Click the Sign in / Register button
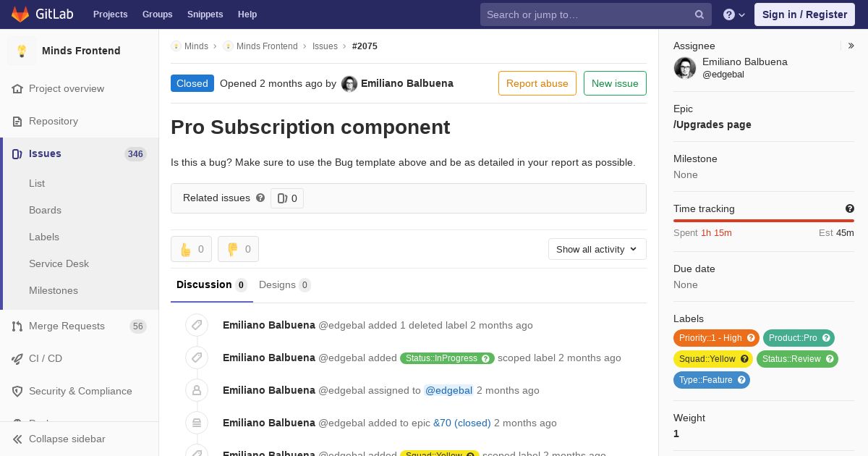 pos(804,14)
